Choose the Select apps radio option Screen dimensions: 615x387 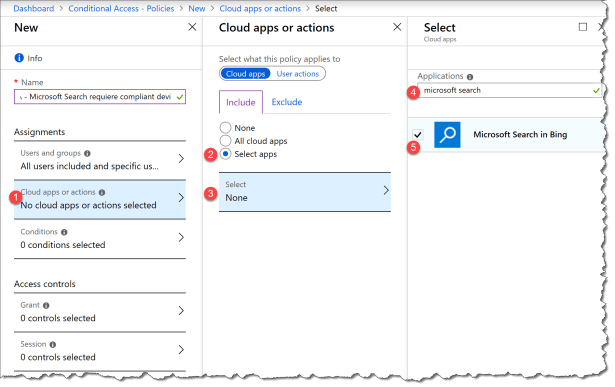225,154
